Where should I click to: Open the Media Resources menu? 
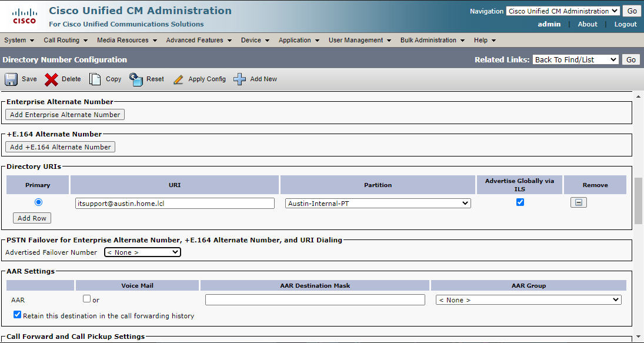127,40
